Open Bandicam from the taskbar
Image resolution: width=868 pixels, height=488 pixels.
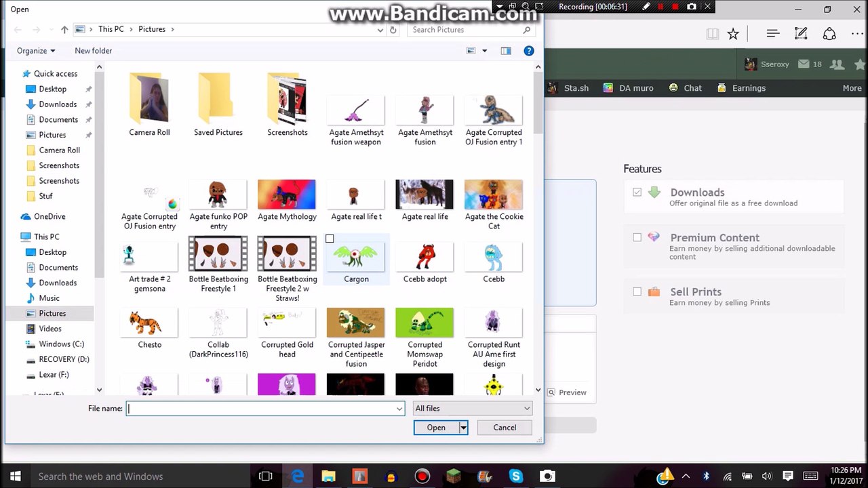422,476
